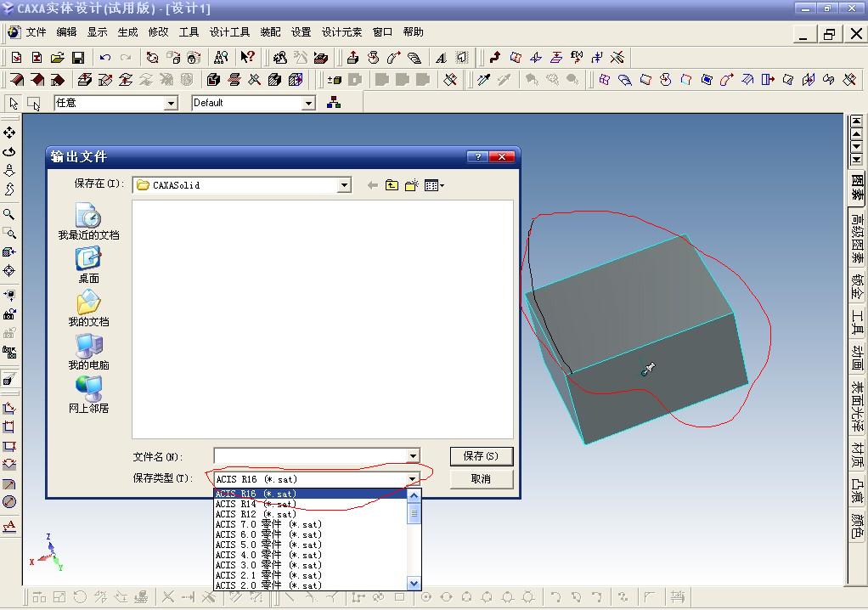868x610 pixels.
Task: Click the Open folder toolbar icon
Action: [58, 58]
